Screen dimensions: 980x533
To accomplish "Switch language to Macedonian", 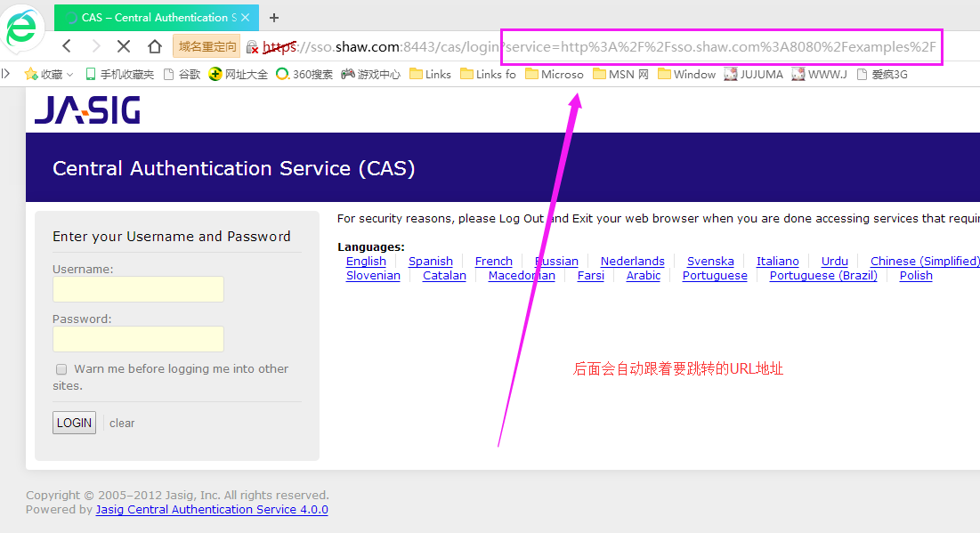I will [522, 276].
